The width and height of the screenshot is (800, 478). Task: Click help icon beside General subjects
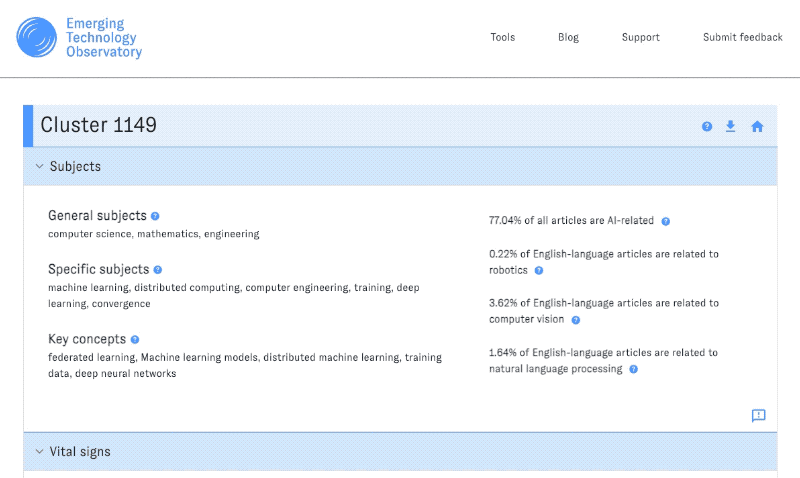tap(155, 216)
